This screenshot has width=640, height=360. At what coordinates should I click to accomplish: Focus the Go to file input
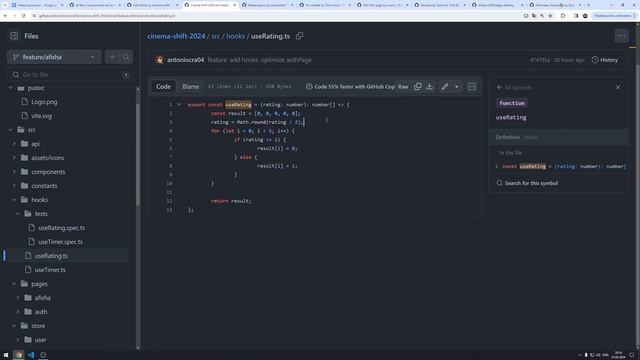[x=70, y=75]
